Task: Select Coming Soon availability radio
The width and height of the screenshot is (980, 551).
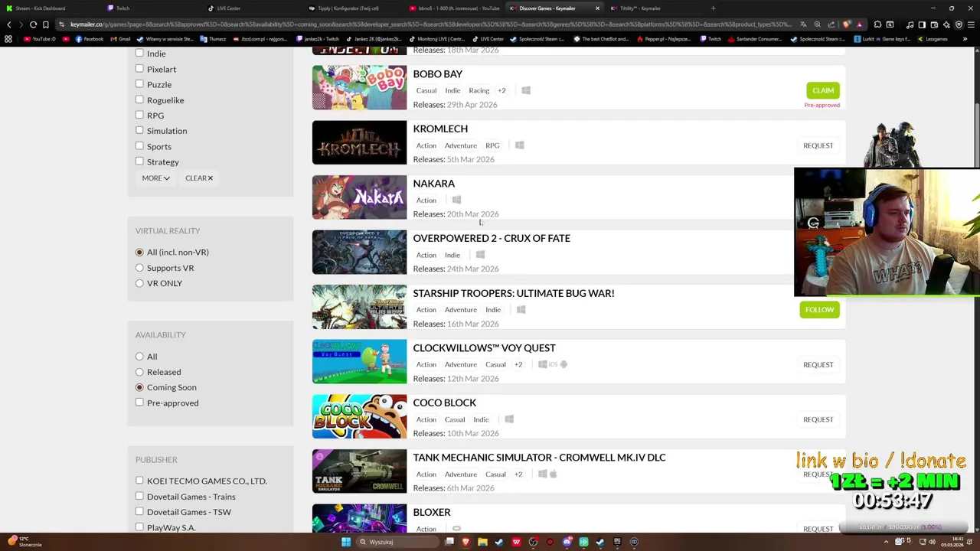Action: (139, 387)
